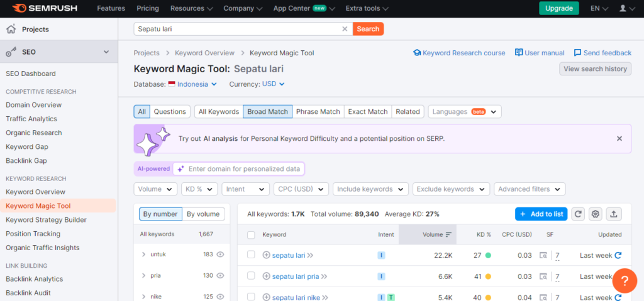Click the Send feedback chat icon

[577, 53]
